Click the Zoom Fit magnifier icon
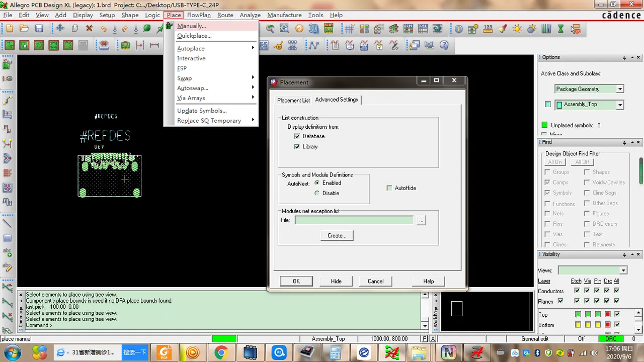Screen dimensions: 644x362 (270, 29)
